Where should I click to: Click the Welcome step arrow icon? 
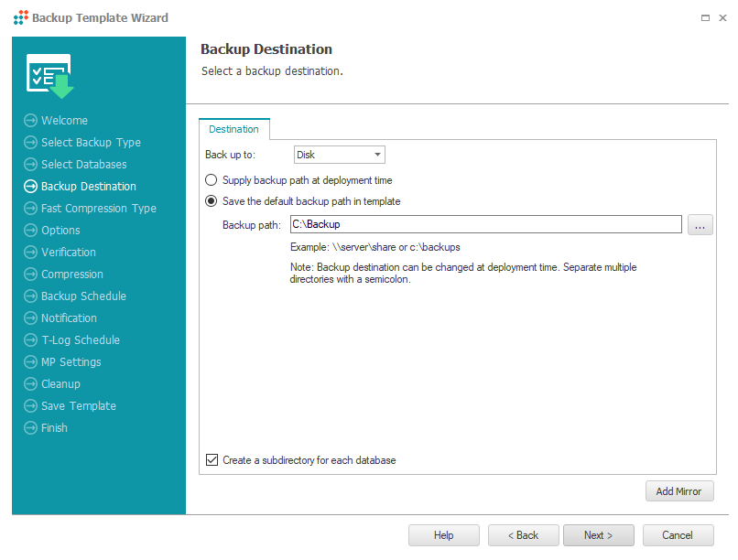pyautogui.click(x=30, y=121)
